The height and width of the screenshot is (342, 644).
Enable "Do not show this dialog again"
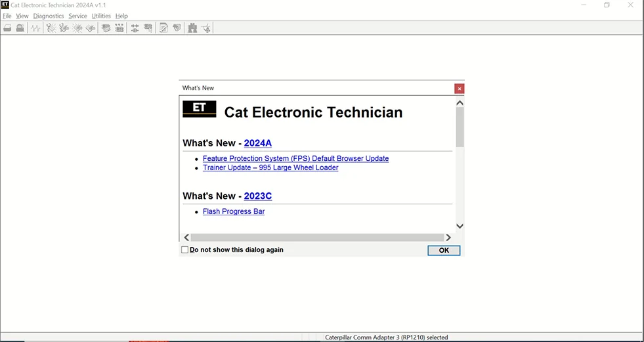click(184, 250)
